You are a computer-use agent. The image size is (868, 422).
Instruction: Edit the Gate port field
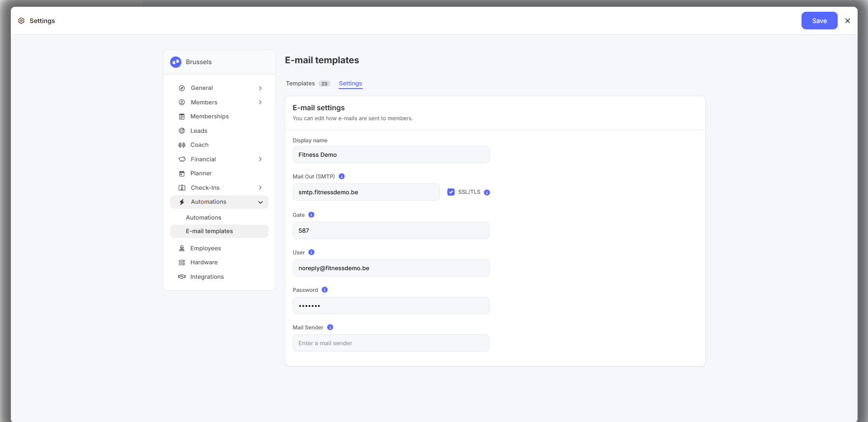pos(391,230)
